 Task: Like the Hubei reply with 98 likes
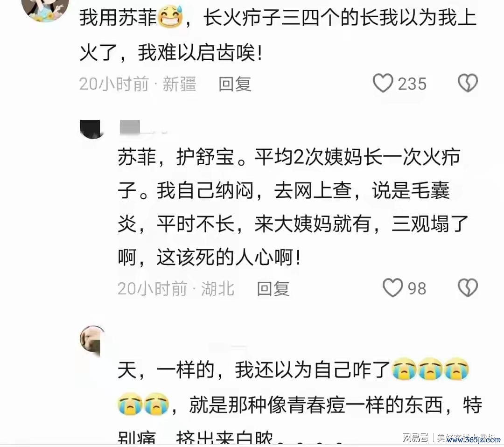coord(392,287)
